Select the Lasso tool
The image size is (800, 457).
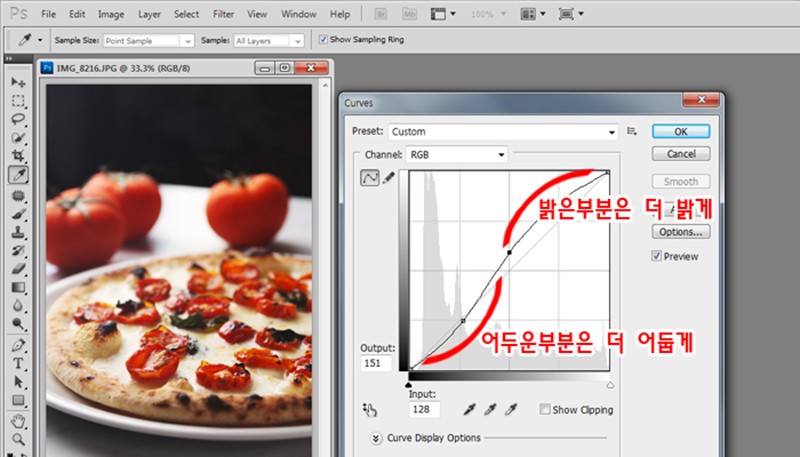coord(18,119)
